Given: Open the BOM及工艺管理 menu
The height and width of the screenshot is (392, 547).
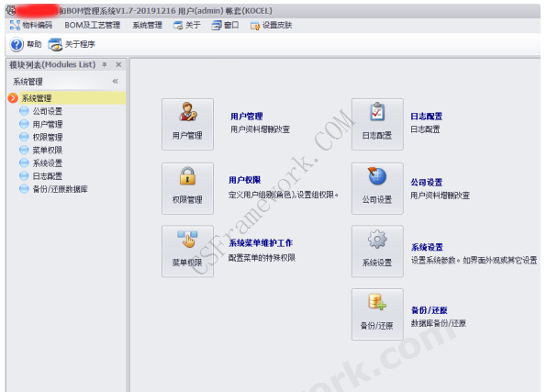Looking at the screenshot, I should pos(93,25).
